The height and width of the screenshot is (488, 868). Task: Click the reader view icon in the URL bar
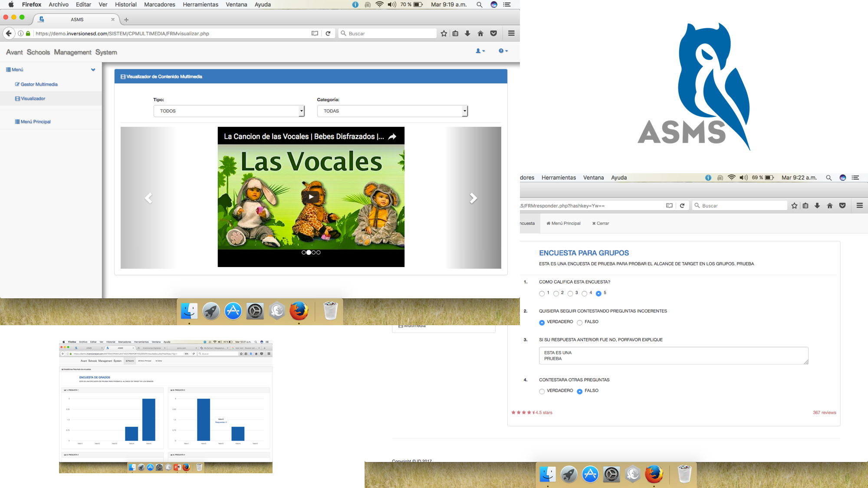(x=315, y=33)
